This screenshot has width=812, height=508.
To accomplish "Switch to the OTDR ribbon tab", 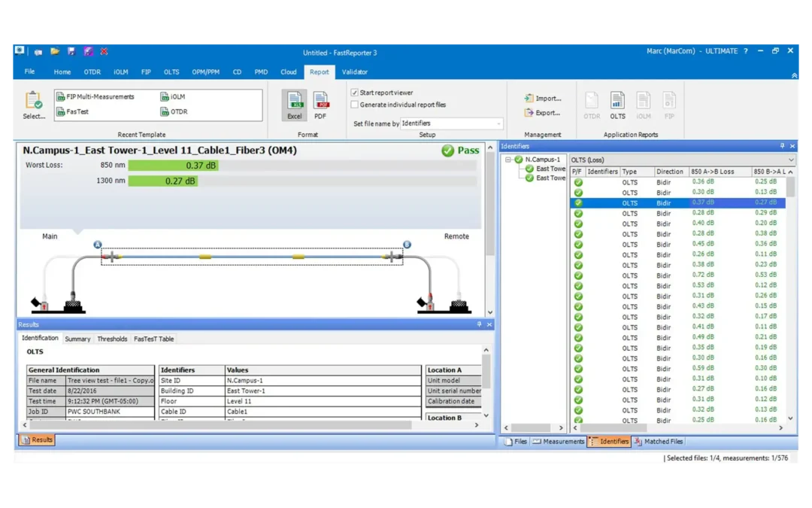I will [92, 72].
